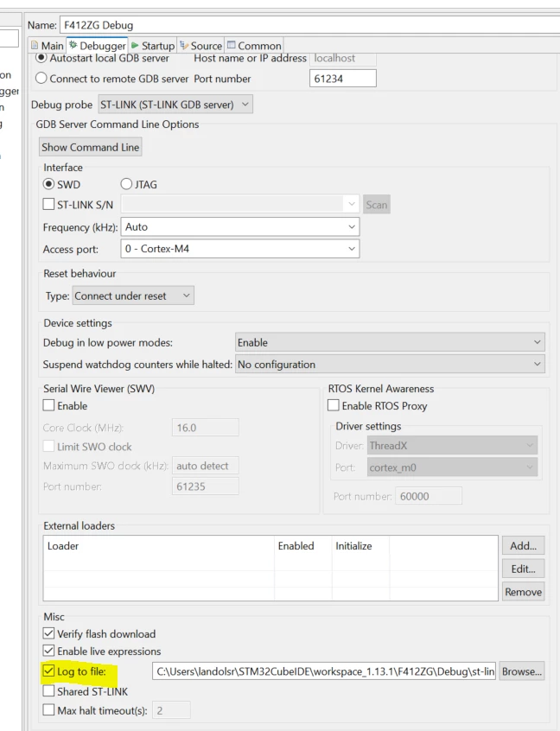560x731 pixels.
Task: Select Connect to remote GDB server
Action: click(41, 79)
